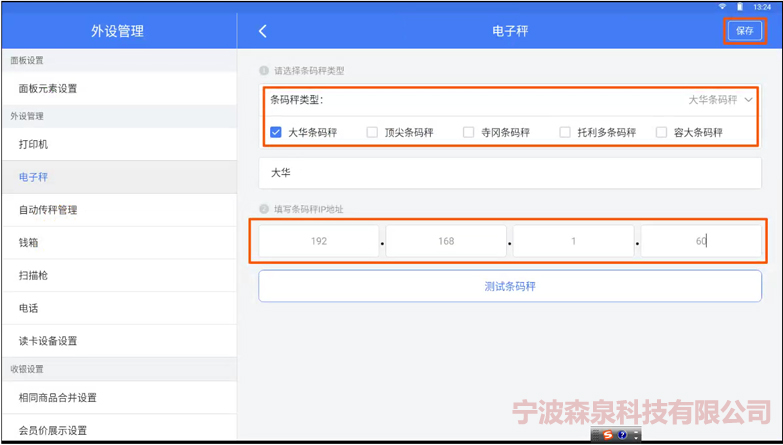Image resolution: width=783 pixels, height=445 pixels.
Task: Check the 顶尖条码秤 checkbox
Action: [372, 132]
